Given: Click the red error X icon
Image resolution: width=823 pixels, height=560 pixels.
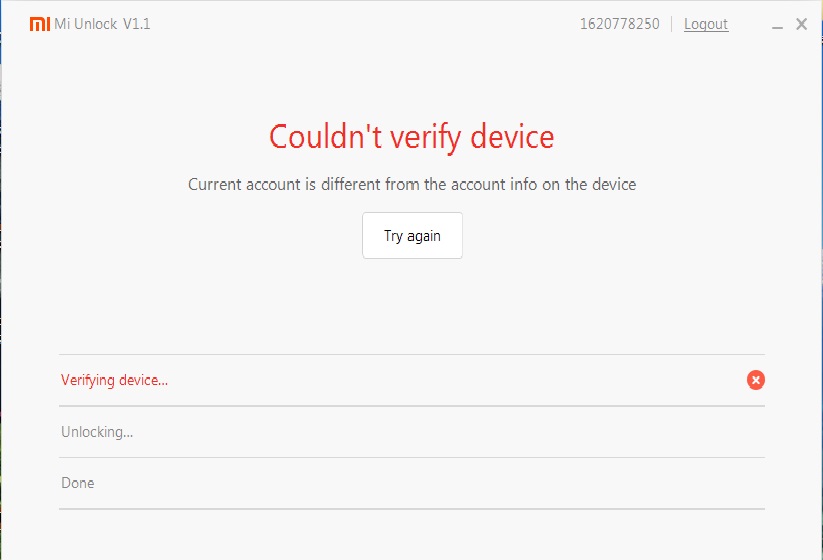Looking at the screenshot, I should click(x=756, y=380).
